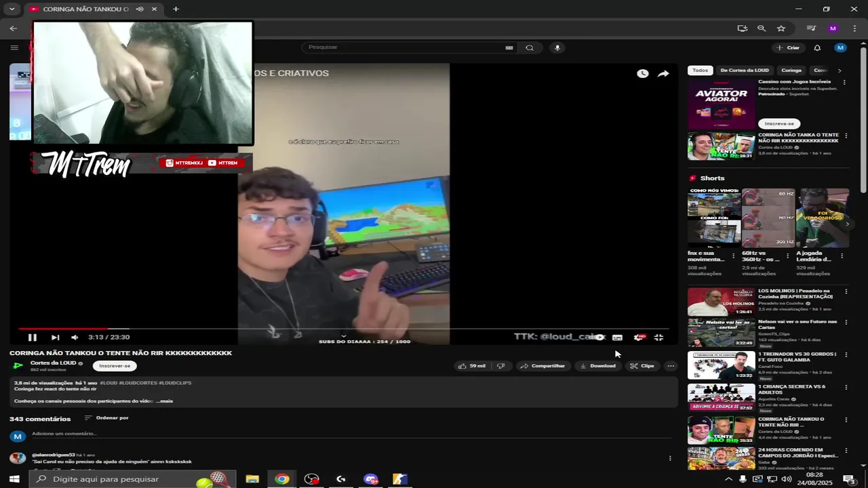
Task: Bookmark this page star
Action: (x=781, y=28)
